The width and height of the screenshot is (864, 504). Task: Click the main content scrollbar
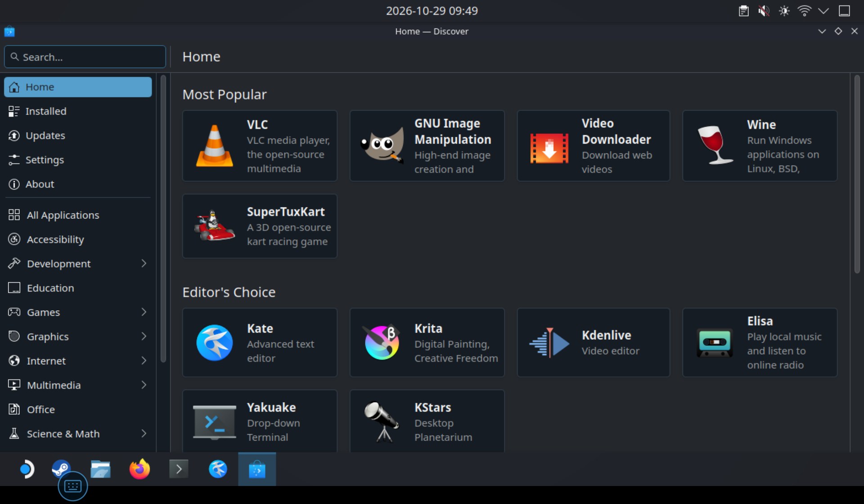pyautogui.click(x=857, y=175)
